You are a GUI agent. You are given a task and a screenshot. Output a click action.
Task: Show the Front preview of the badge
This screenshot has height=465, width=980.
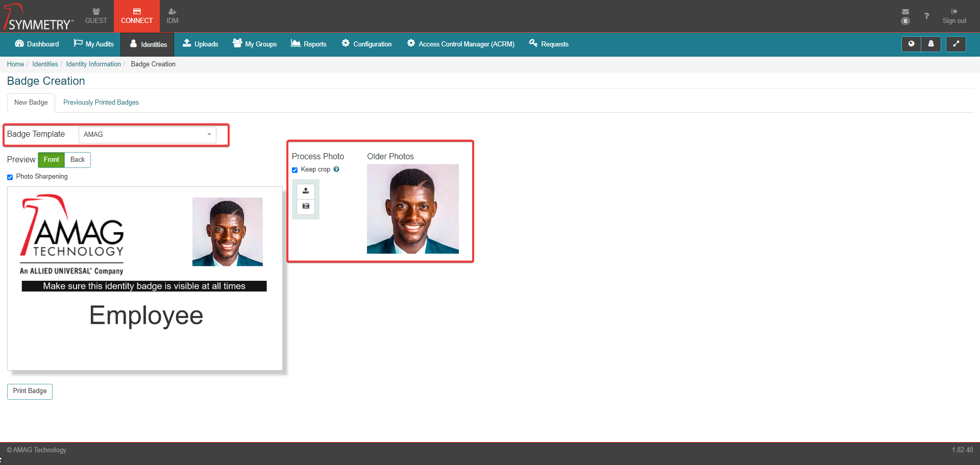(x=52, y=160)
